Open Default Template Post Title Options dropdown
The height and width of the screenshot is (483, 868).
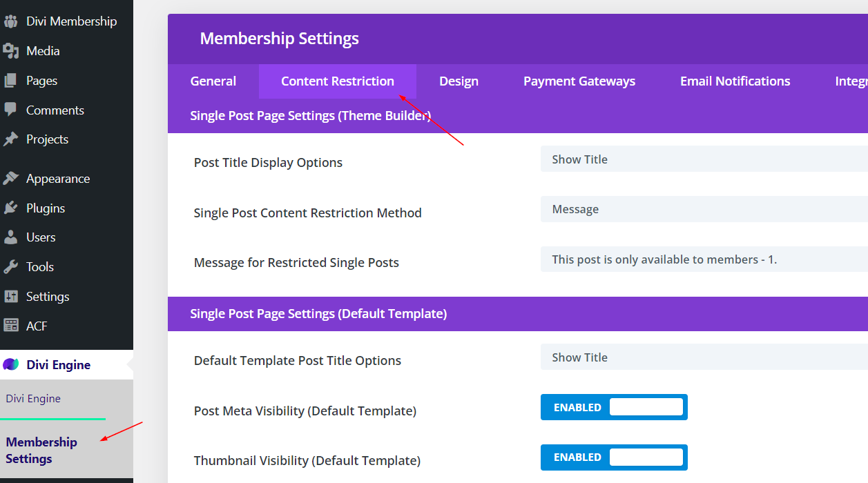703,357
